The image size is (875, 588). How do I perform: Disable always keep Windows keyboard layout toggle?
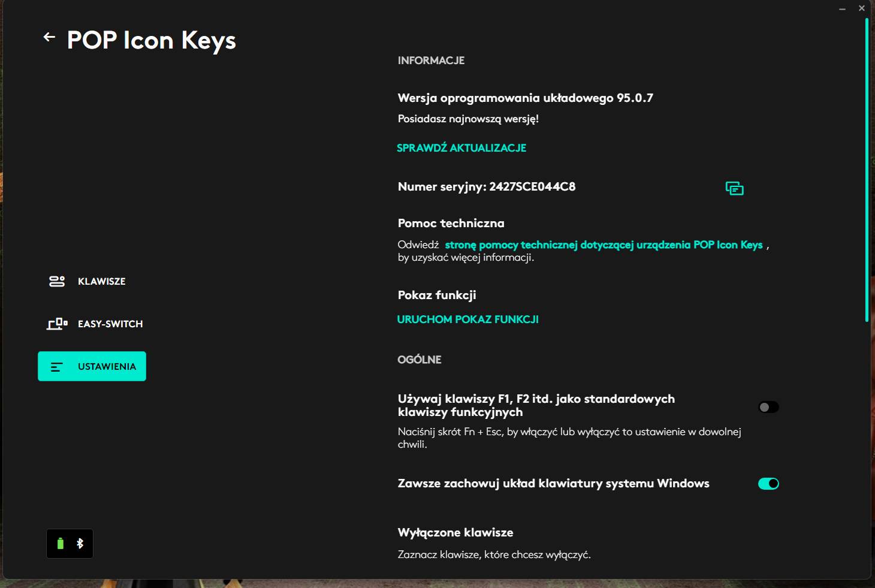[768, 484]
